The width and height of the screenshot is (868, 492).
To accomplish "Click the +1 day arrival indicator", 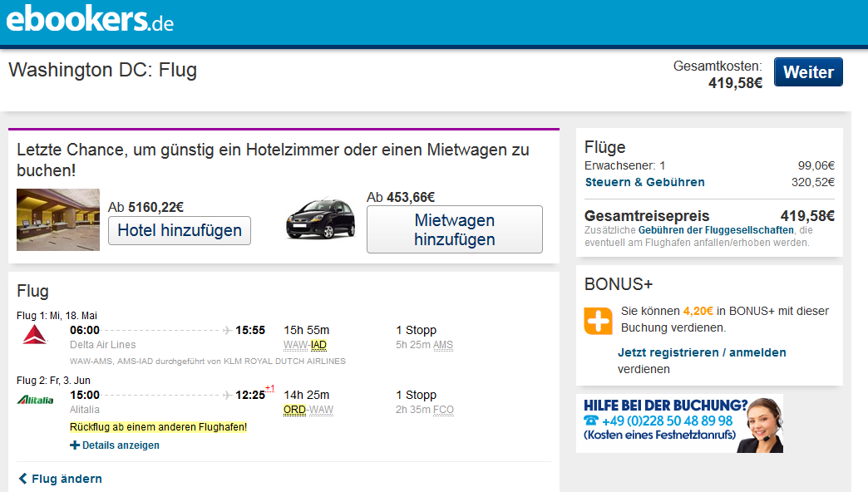I will click(x=269, y=388).
